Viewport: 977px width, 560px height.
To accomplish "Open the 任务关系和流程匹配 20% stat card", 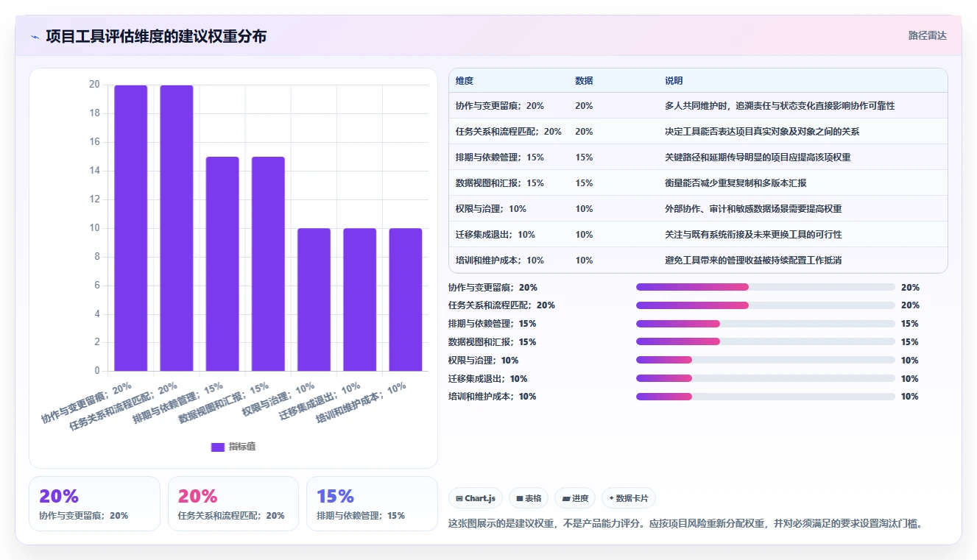I will click(x=233, y=503).
